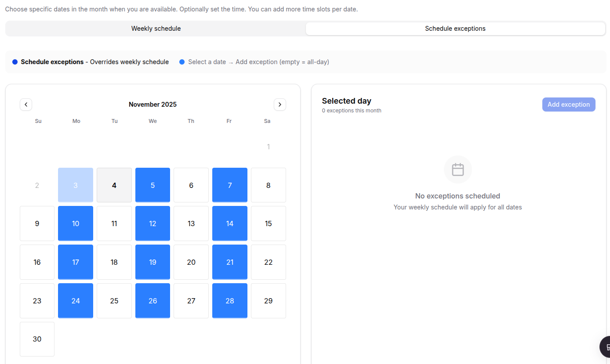The image size is (610, 364).
Task: Select date November 30
Action: pyautogui.click(x=37, y=339)
